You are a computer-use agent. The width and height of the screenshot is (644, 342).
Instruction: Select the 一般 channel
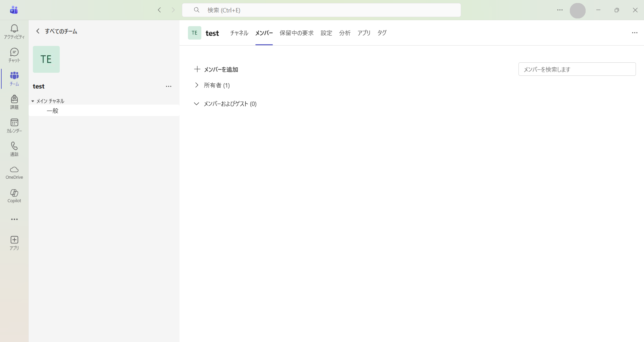pos(53,111)
